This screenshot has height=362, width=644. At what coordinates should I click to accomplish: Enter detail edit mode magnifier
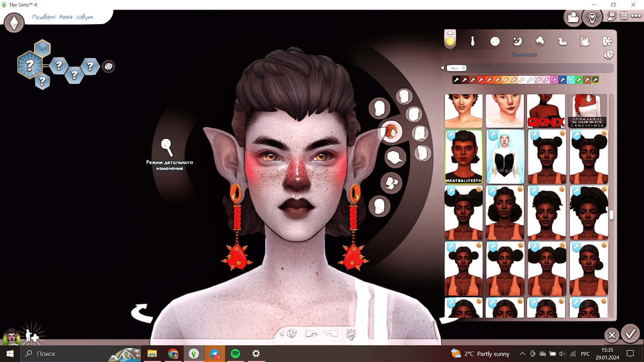[167, 147]
